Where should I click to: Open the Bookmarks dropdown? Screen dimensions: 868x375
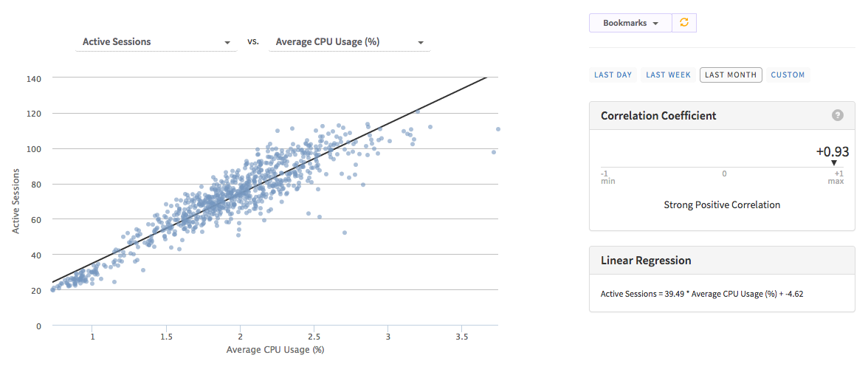[x=630, y=23]
